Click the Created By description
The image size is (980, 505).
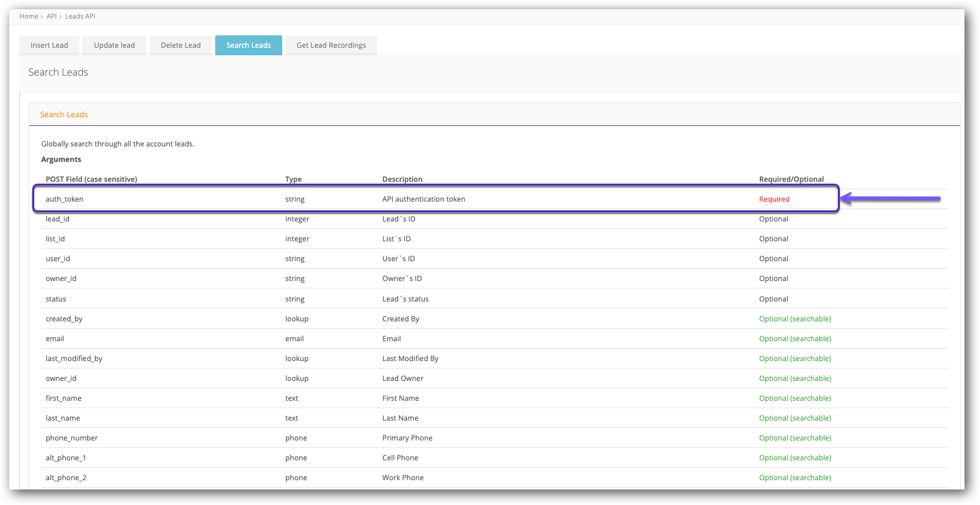tap(401, 319)
